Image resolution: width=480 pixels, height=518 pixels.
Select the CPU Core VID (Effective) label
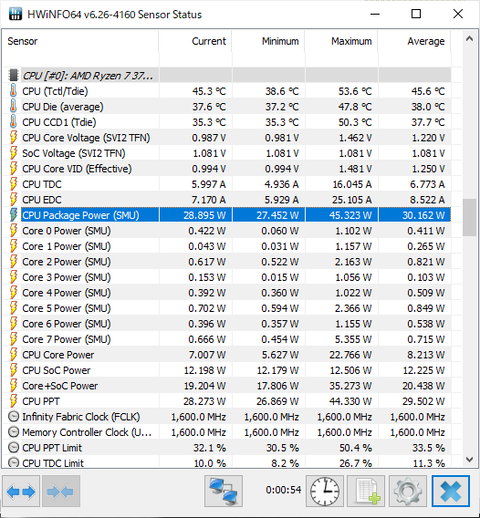coord(77,169)
